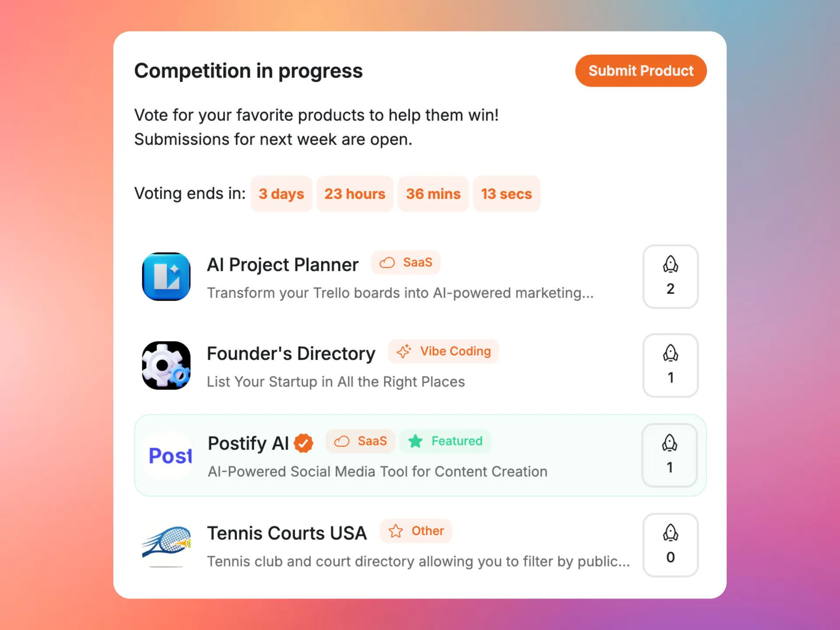The image size is (840, 630).
Task: Open the Postify AI logo thumbnail
Action: click(x=168, y=455)
